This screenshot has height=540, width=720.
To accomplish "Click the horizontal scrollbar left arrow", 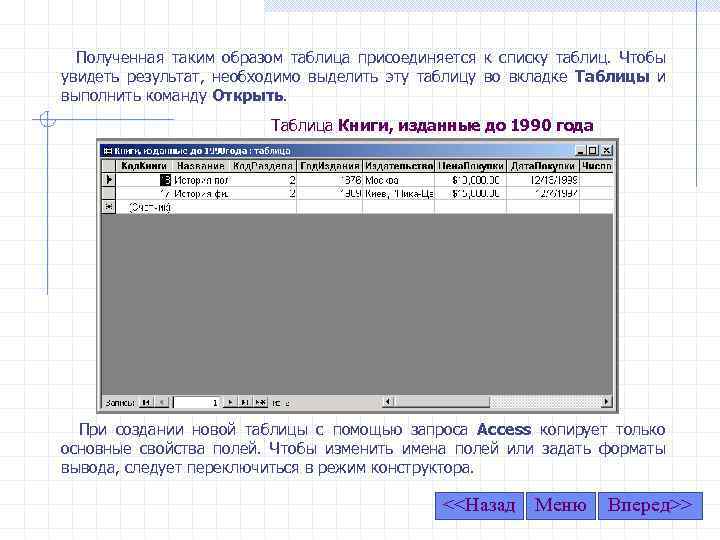I will point(388,402).
